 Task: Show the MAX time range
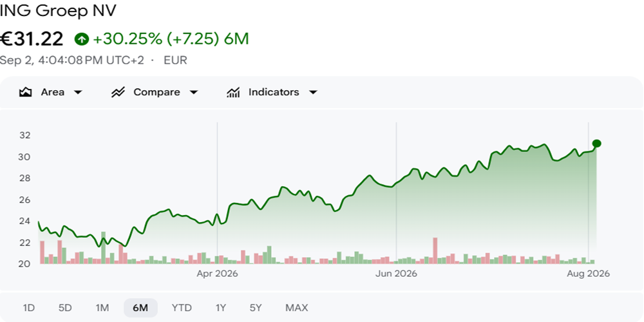pos(296,308)
